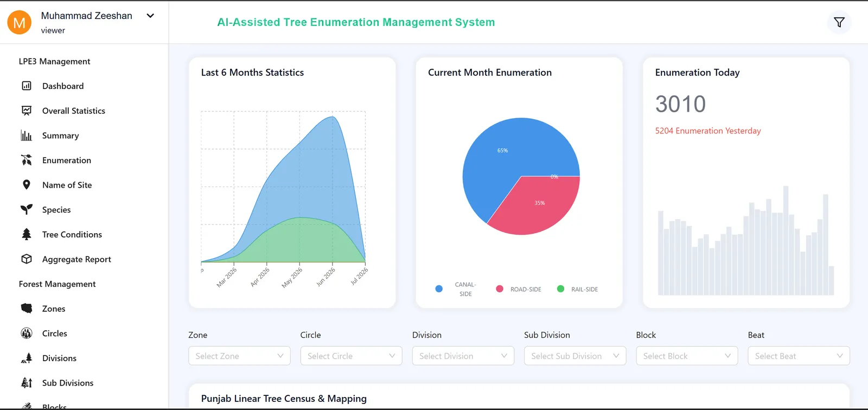
Task: Click the Overall Statistics presentation icon
Action: point(26,111)
